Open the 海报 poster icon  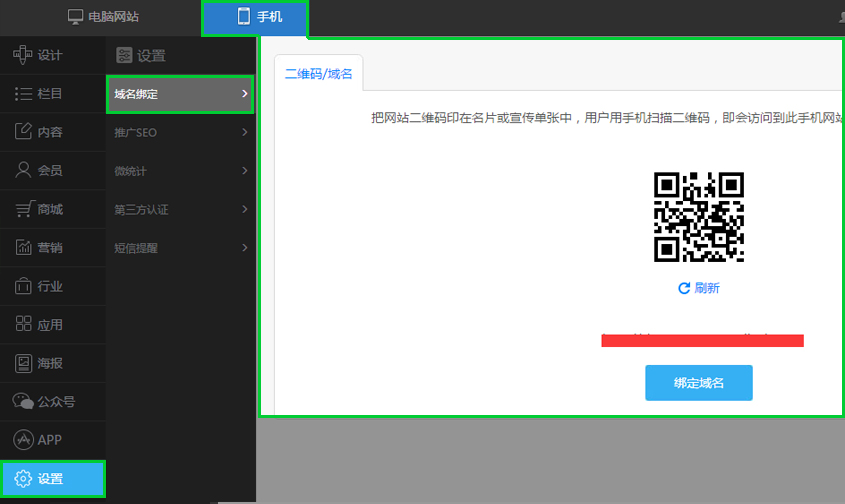(x=23, y=363)
